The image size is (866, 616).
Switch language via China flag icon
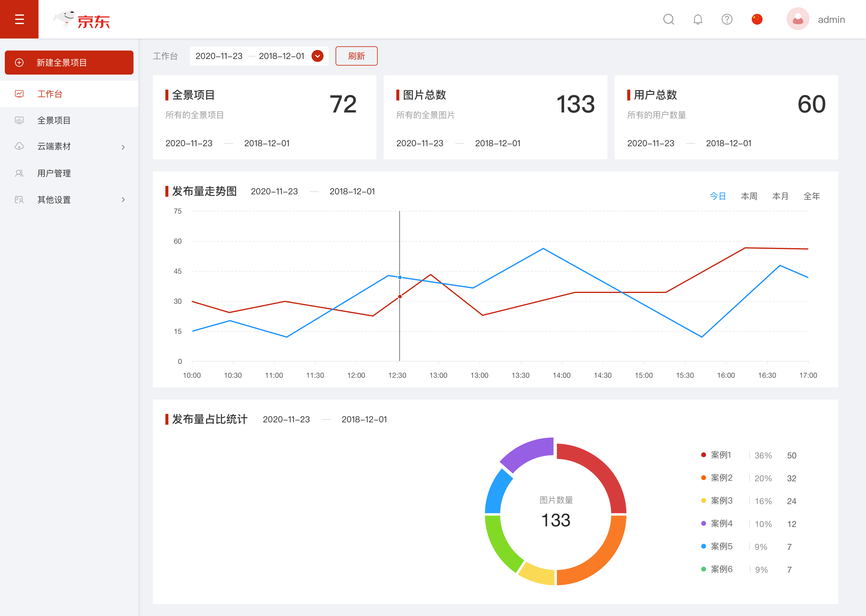(757, 19)
